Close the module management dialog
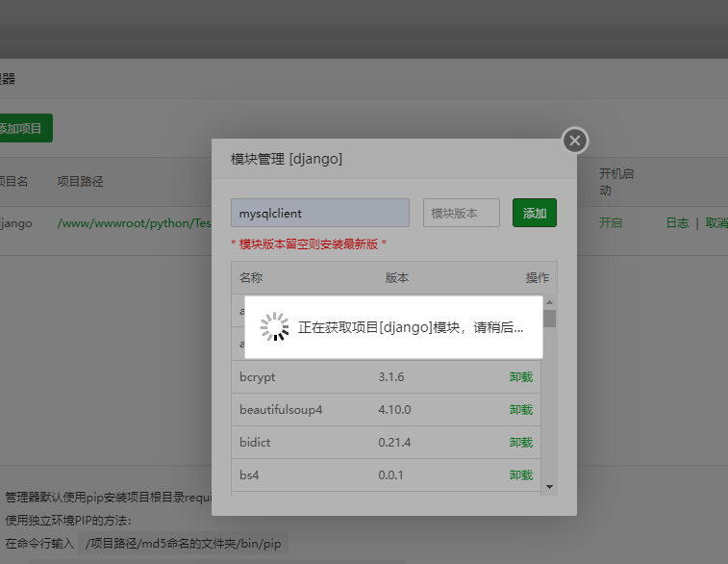The height and width of the screenshot is (564, 728). coord(575,141)
